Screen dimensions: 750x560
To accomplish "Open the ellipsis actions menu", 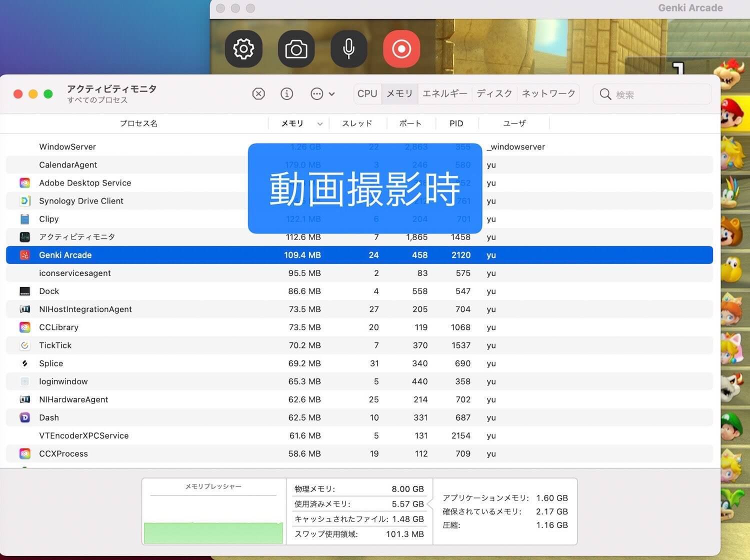I will tap(322, 94).
